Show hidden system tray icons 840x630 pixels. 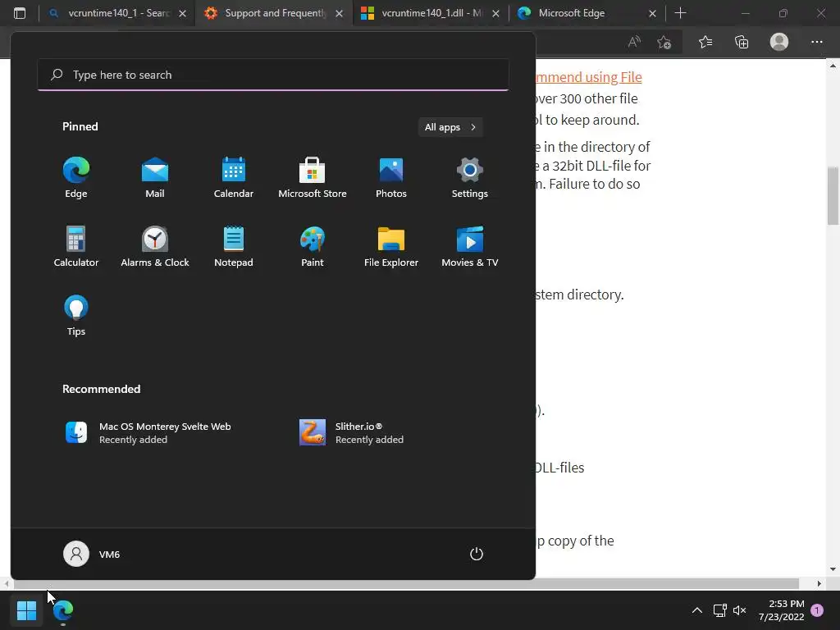697,610
